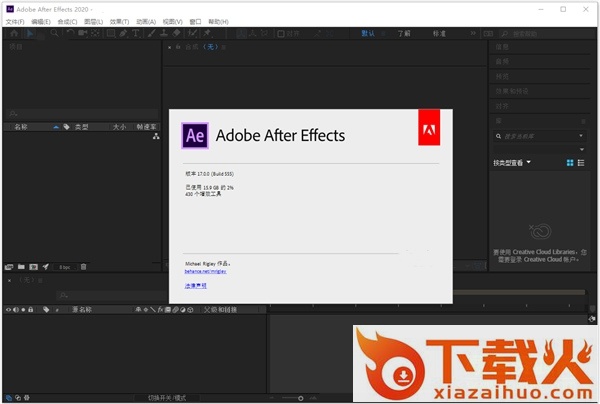Enable the snapping checkbox in toolbar
The width and height of the screenshot is (600, 404).
[280, 34]
